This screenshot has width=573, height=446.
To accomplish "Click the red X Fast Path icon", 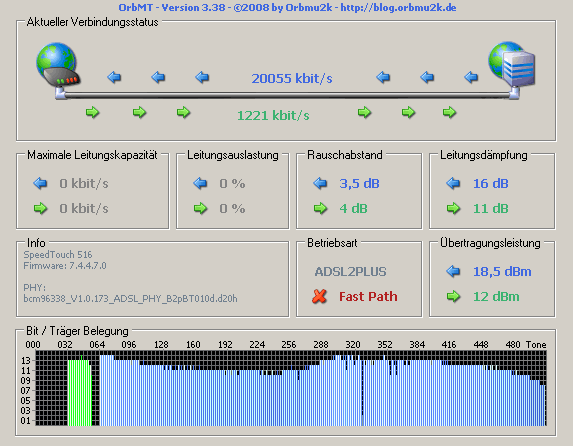I will [x=319, y=296].
